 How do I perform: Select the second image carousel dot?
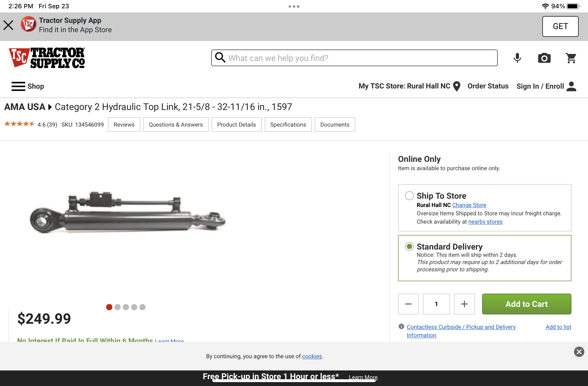(118, 307)
